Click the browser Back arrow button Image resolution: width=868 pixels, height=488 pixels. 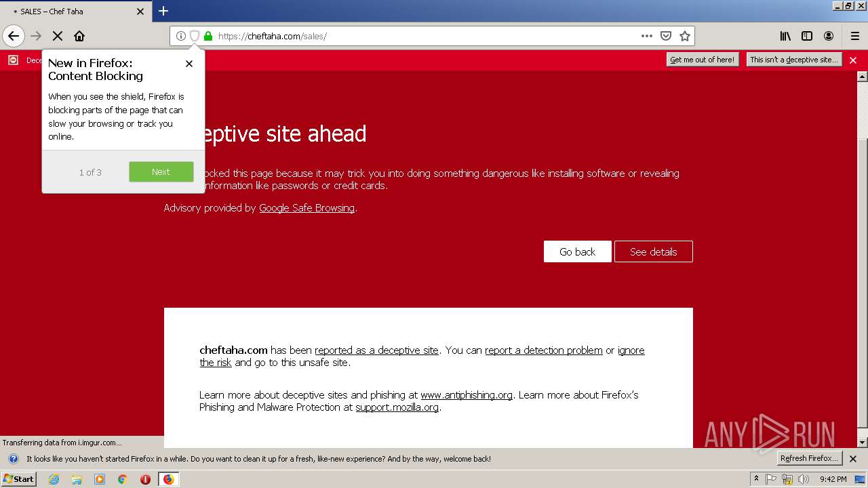coord(14,36)
